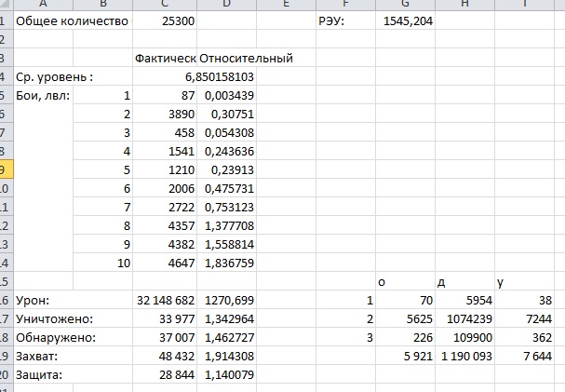Screen dimensions: 565x392
Task: Select the damage value 32 148 682
Action: point(165,300)
